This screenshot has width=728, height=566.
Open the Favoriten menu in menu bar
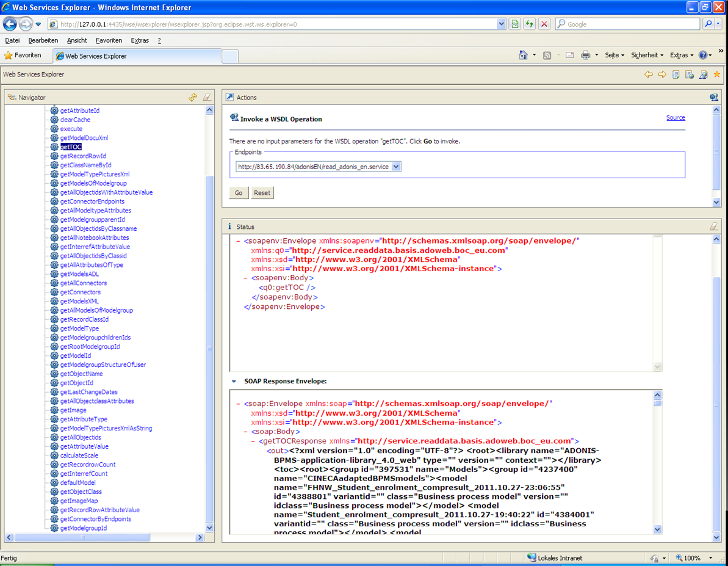pyautogui.click(x=109, y=40)
